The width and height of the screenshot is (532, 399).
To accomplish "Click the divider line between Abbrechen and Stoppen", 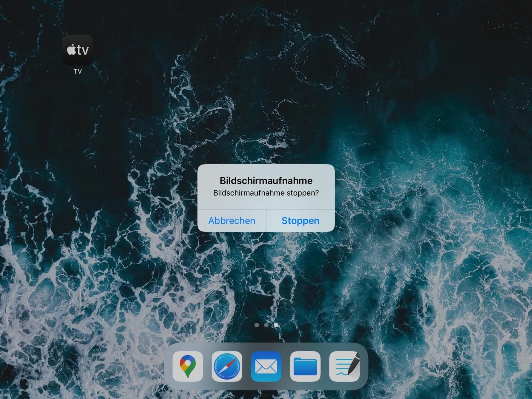I will [266, 221].
